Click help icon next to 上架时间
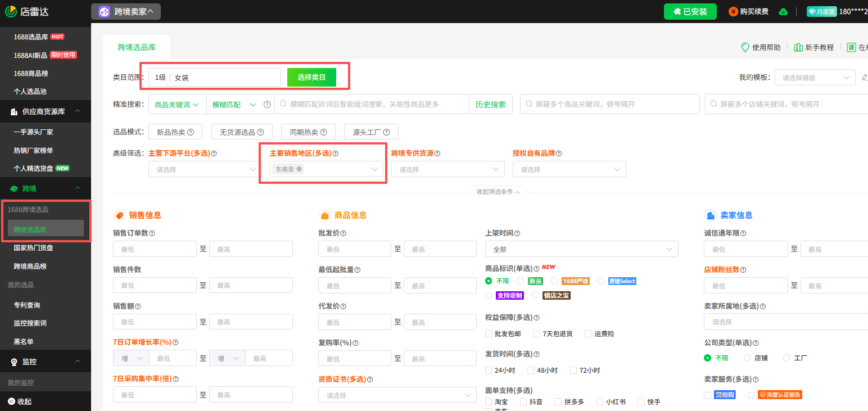868x411 pixels. [x=517, y=233]
